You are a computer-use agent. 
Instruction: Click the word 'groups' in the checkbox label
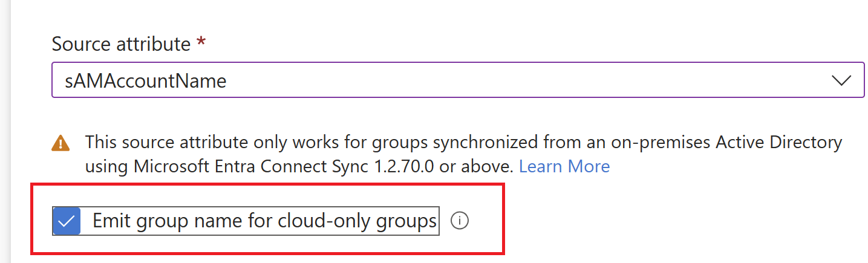point(407,221)
